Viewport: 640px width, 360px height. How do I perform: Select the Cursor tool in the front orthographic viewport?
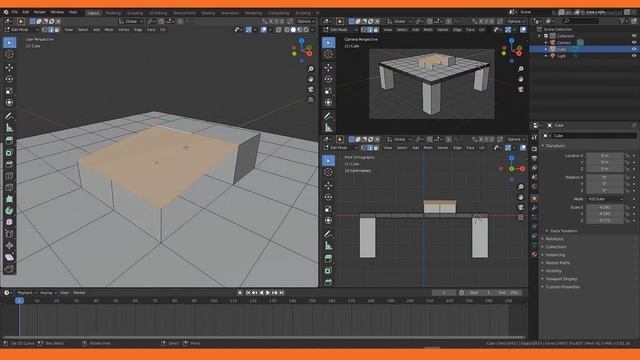[x=328, y=172]
